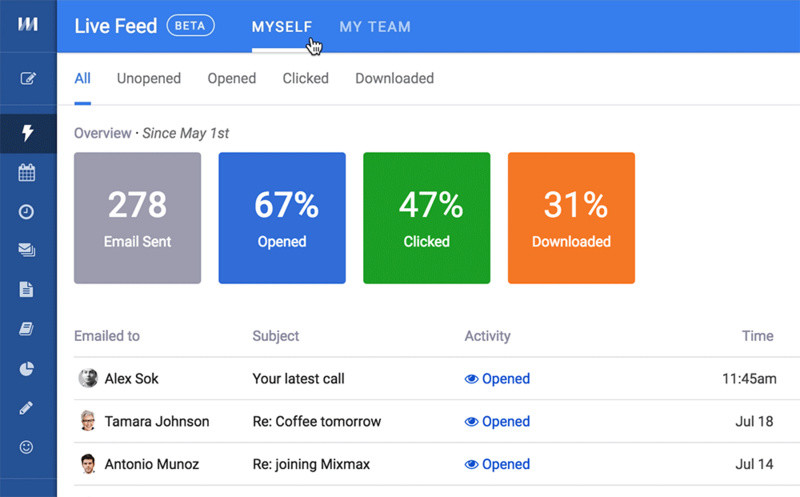Filter feed by Unopened
The image size is (800, 497).
[149, 78]
